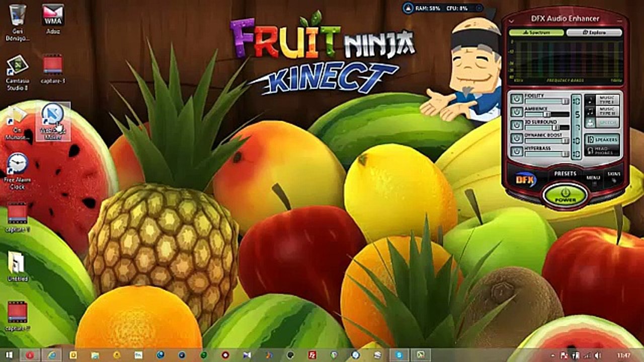Select Headphones output in DFX

click(602, 150)
